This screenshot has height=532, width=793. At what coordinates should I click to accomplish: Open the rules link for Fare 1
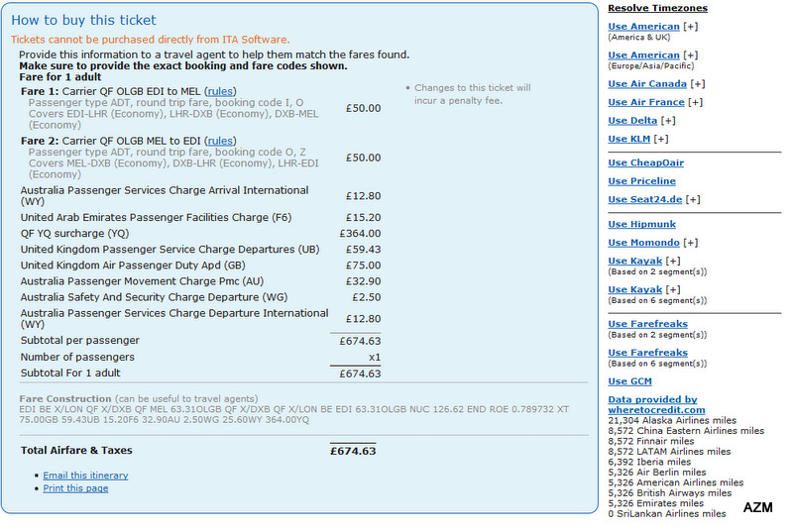click(220, 91)
